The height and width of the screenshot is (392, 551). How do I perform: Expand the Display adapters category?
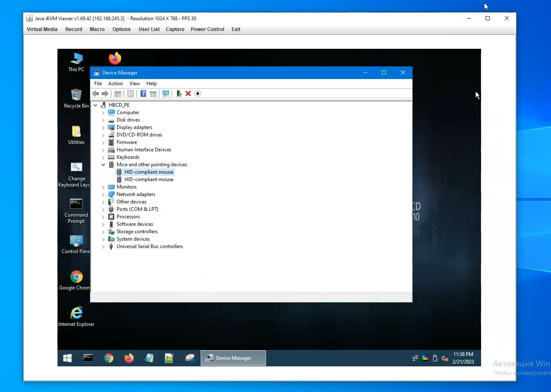tap(103, 127)
